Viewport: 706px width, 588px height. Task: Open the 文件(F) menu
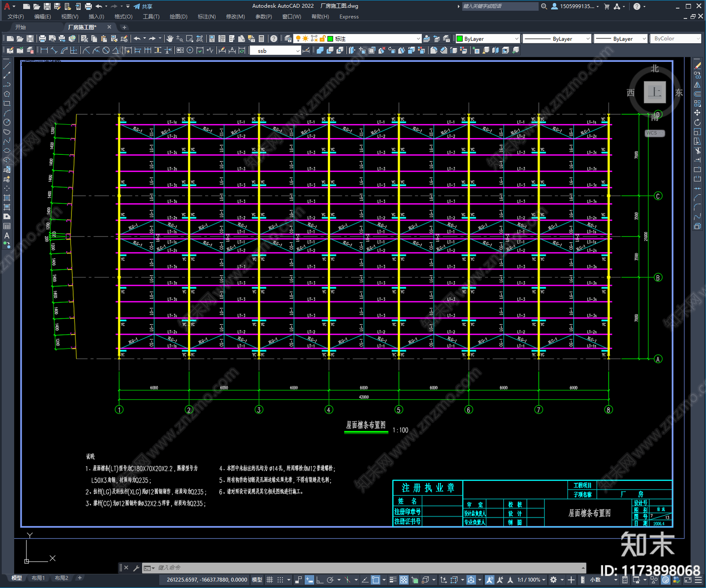coord(16,17)
